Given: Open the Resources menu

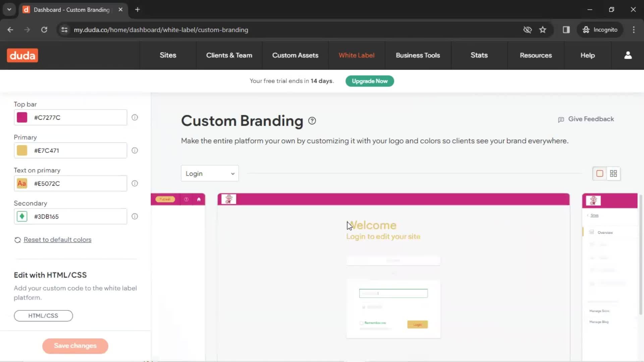Looking at the screenshot, I should point(536,55).
